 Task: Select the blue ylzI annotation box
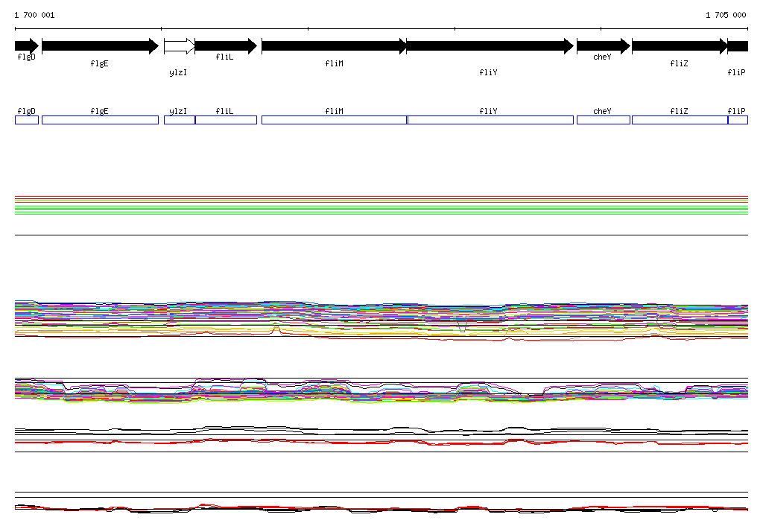[180, 120]
